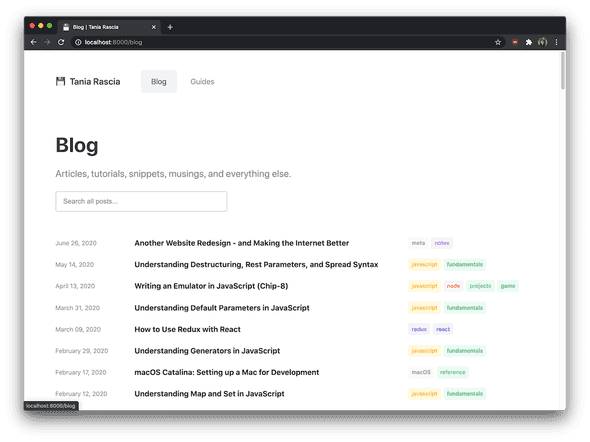Click the browser back arrow
Screen dimensions: 590x442
click(33, 42)
